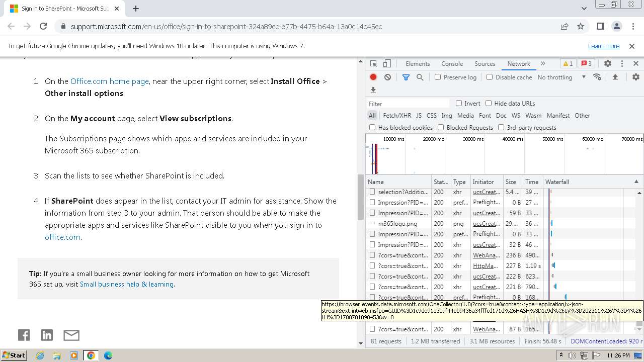
Task: Open the tab search dropdown arrow
Action: point(584,9)
